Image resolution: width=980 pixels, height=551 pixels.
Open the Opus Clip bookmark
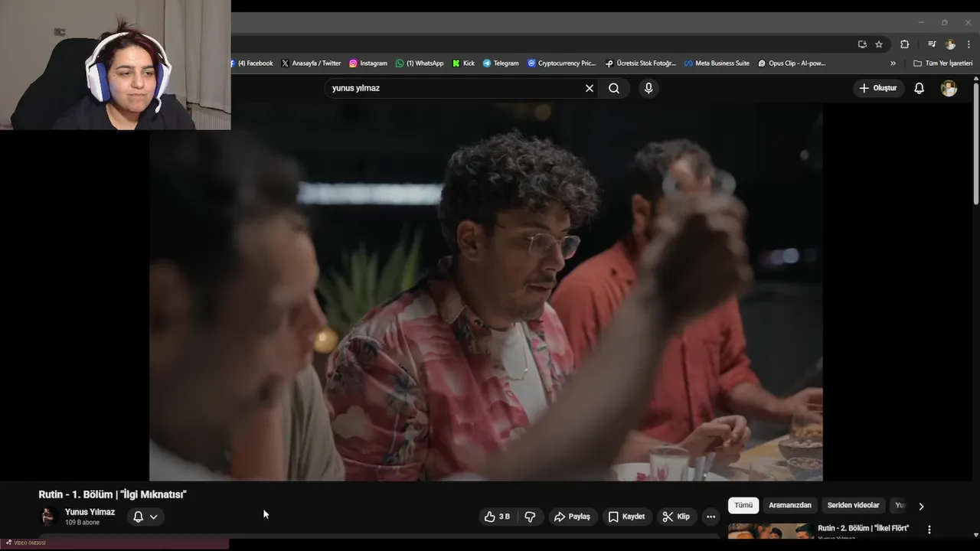[x=792, y=64]
